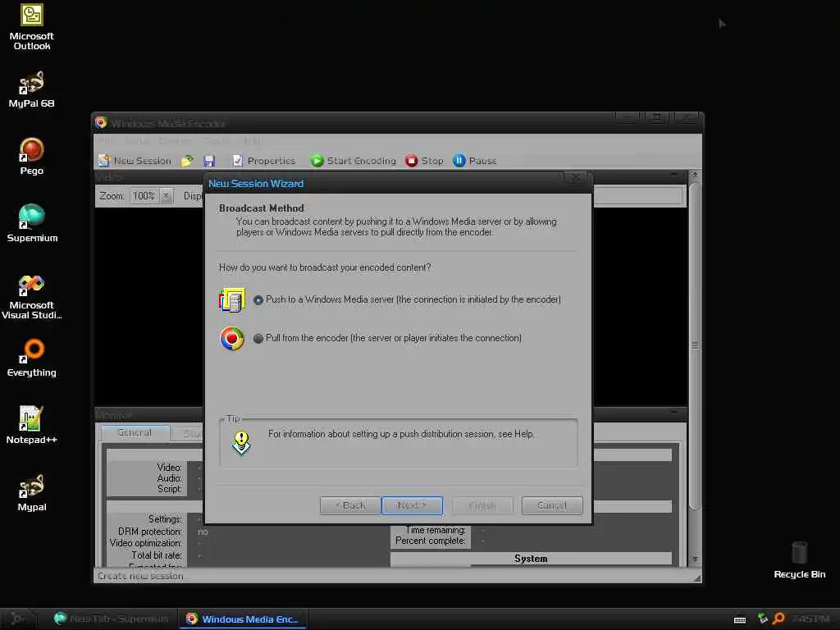Open Microsoft Visual Studio desktop shortcut
Screen dimensions: 840x630
32,297
